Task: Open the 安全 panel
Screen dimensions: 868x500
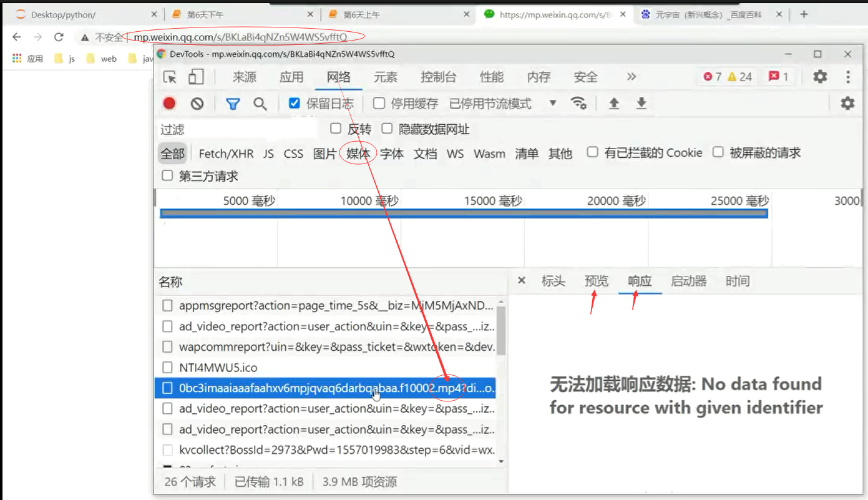Action: click(586, 77)
